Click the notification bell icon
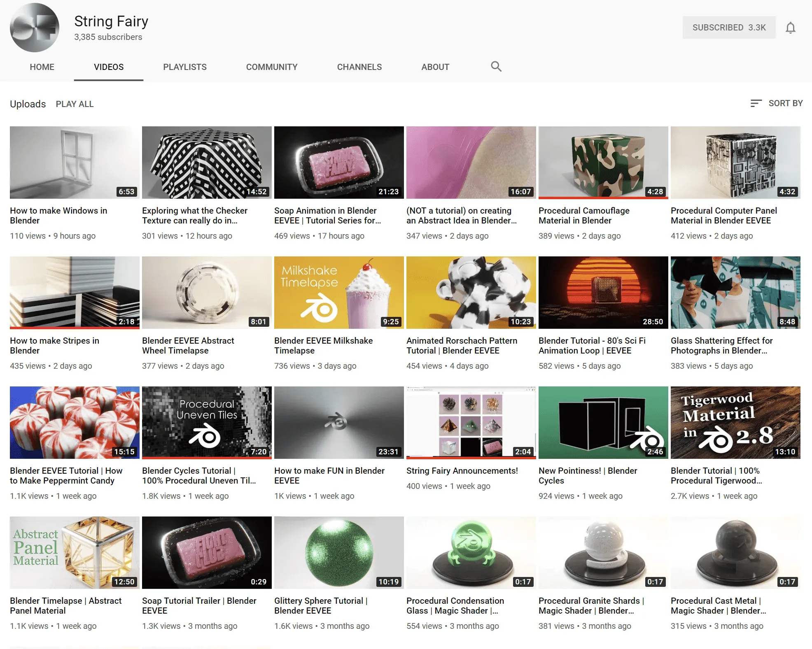812x649 pixels. pos(790,28)
